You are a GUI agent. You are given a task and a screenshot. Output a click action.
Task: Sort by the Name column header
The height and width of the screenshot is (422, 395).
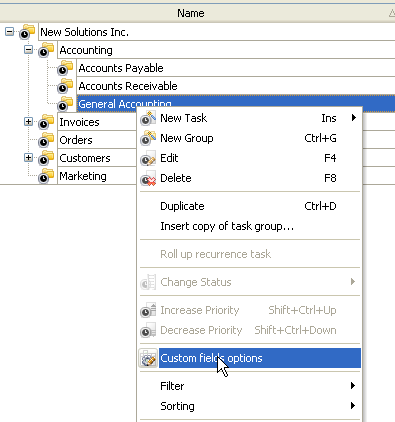191,13
